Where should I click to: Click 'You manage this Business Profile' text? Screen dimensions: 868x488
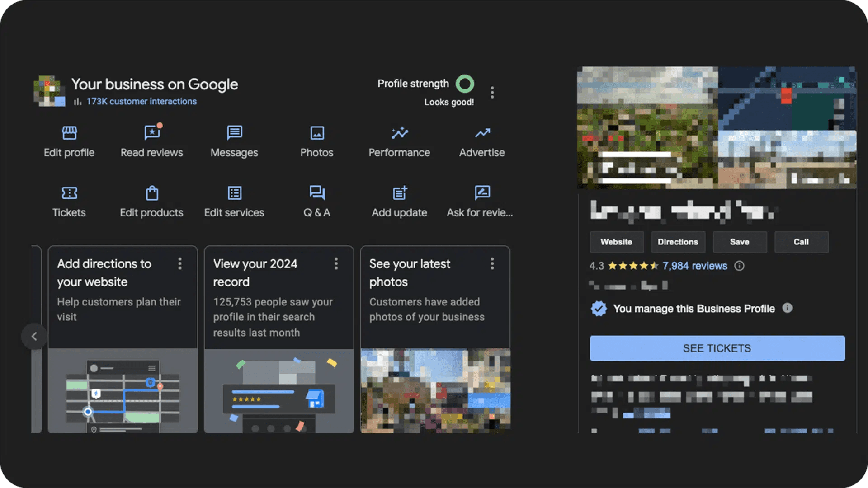point(694,309)
